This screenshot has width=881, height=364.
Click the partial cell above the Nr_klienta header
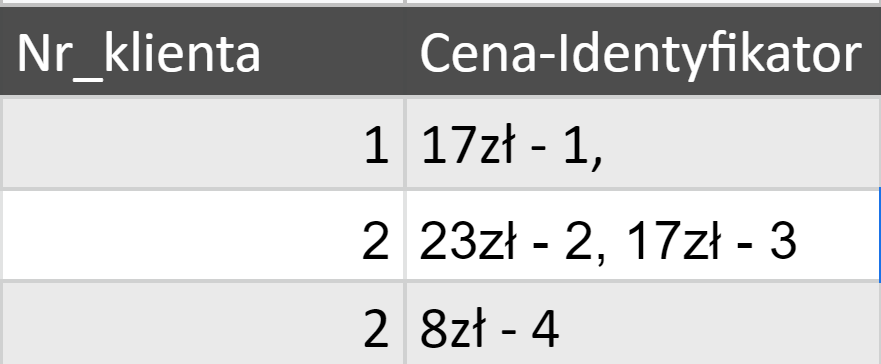[202, 2]
